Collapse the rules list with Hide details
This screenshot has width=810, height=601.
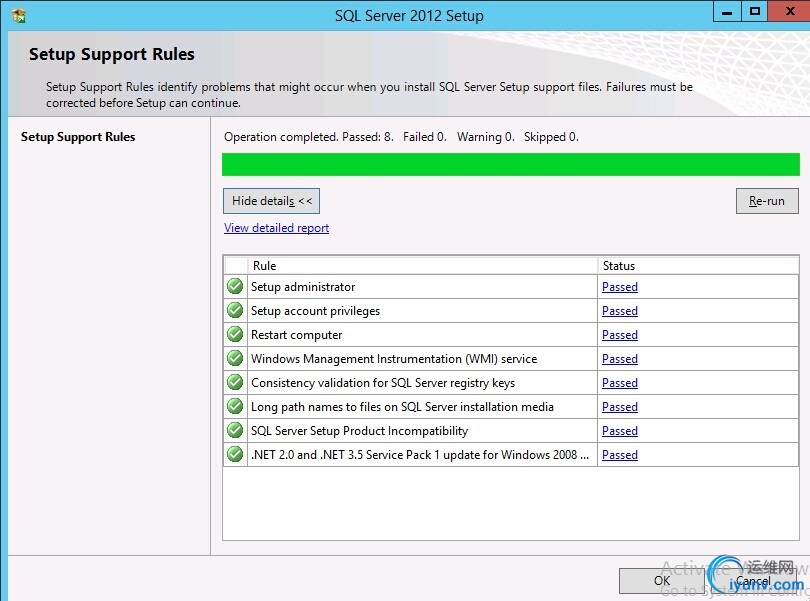tap(271, 201)
